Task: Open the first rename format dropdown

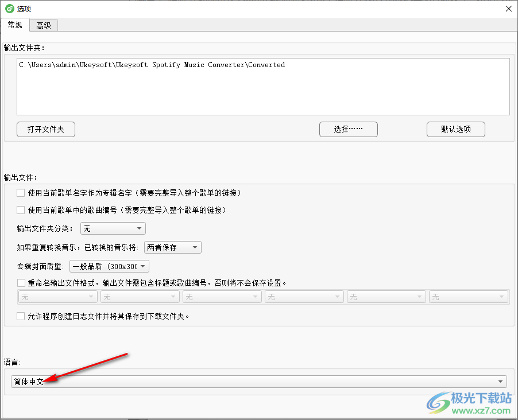Action: (58, 297)
